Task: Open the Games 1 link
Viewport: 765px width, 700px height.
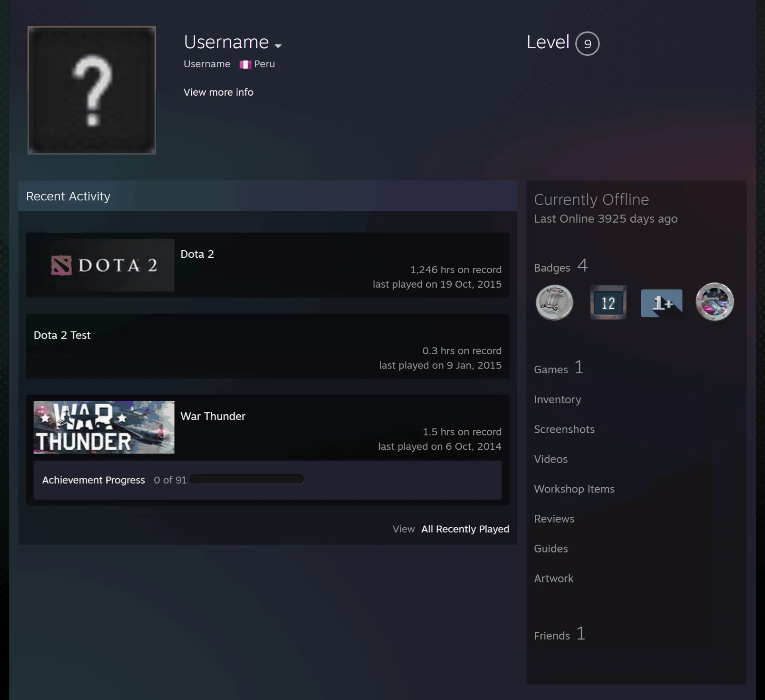Action: [x=559, y=368]
